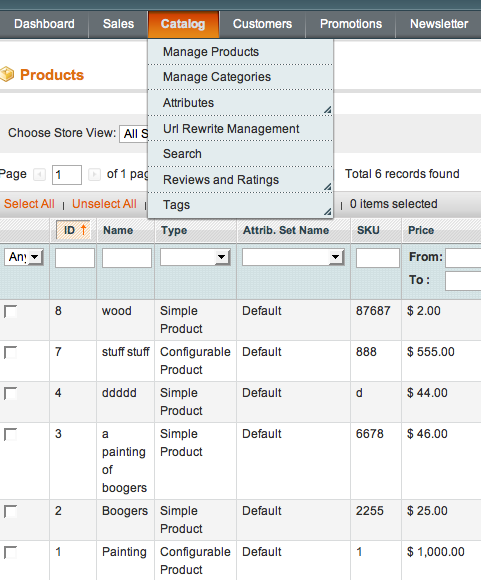Screen dimensions: 481x580
Task: Sort by the SKU column header
Action: coord(368,230)
